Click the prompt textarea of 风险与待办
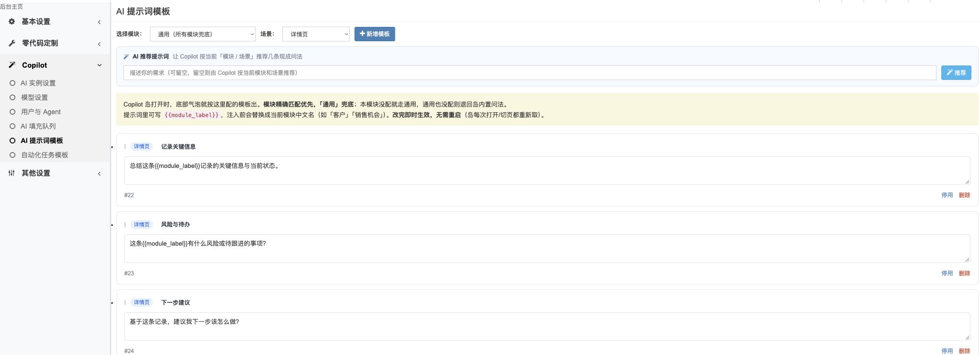 click(x=547, y=248)
